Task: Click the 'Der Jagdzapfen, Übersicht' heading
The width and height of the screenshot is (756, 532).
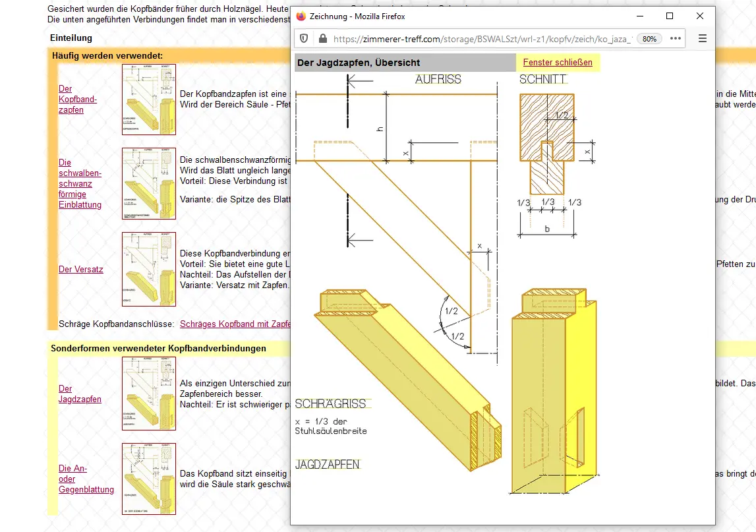Action: point(359,63)
